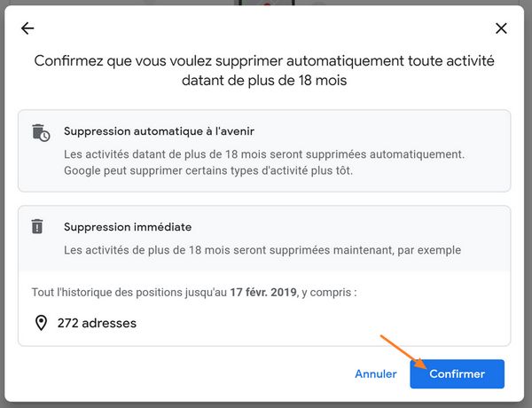Click the thumbnail peeking above the dialog

click(x=264, y=3)
